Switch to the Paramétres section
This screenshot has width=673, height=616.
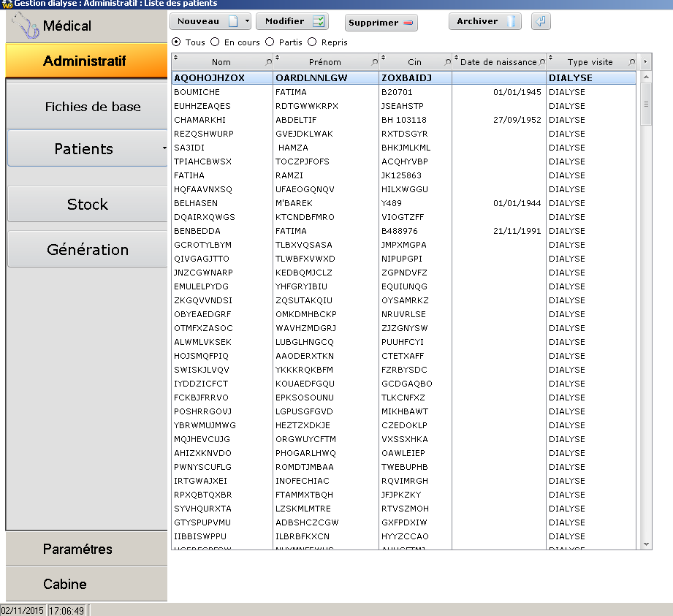[78, 549]
